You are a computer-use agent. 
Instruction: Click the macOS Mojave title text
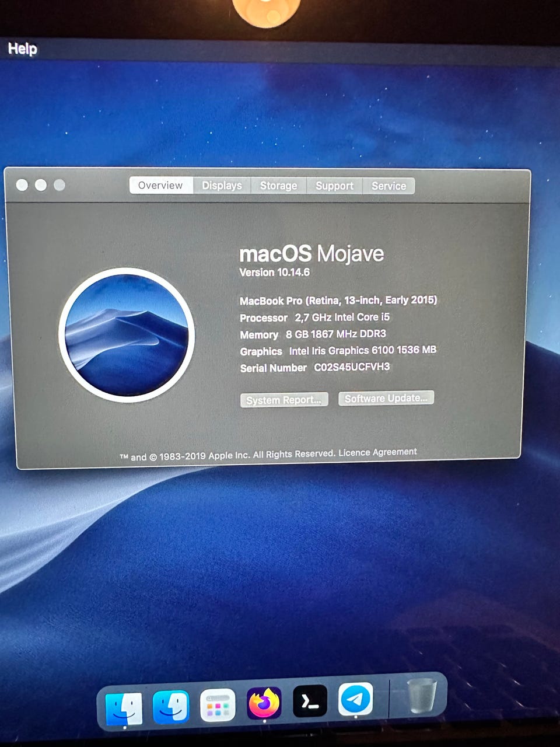(x=311, y=253)
